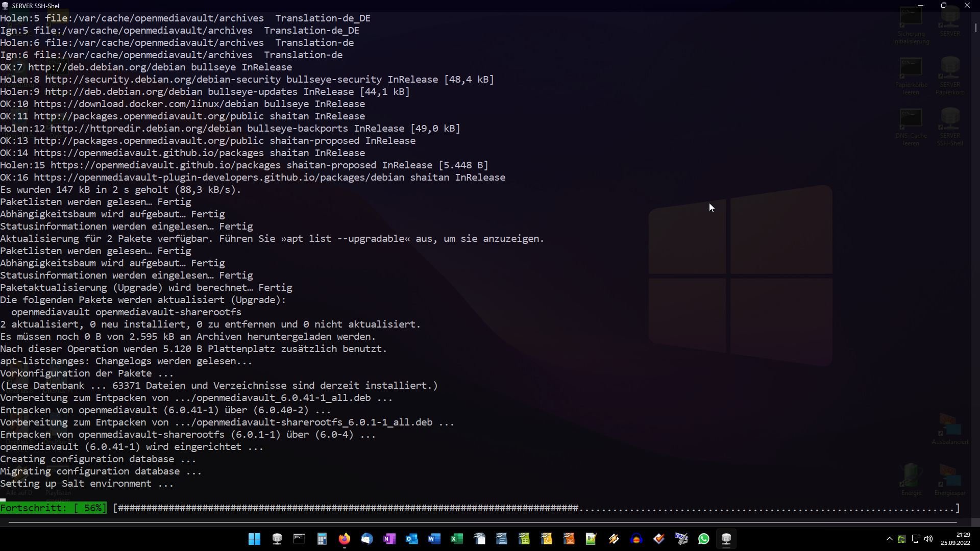Launch Winamp lightning bolt icon
Image resolution: width=980 pixels, height=551 pixels.
(x=614, y=539)
